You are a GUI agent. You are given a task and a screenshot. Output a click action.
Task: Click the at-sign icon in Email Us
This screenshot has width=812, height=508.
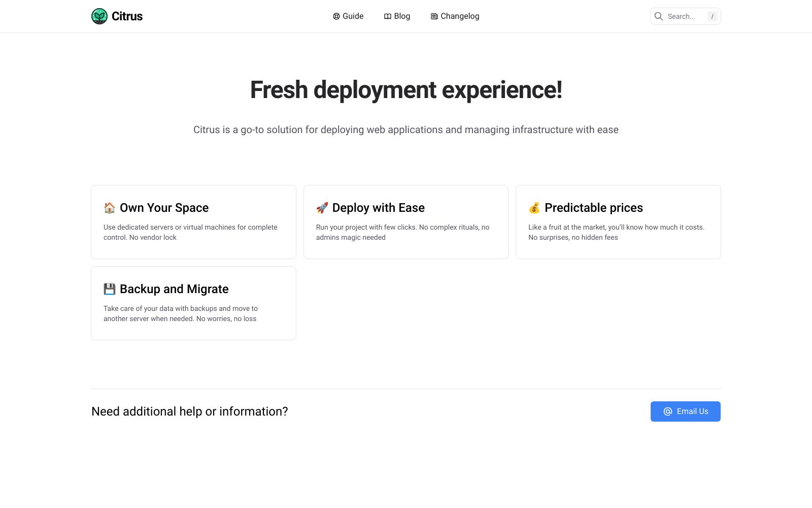tap(668, 411)
